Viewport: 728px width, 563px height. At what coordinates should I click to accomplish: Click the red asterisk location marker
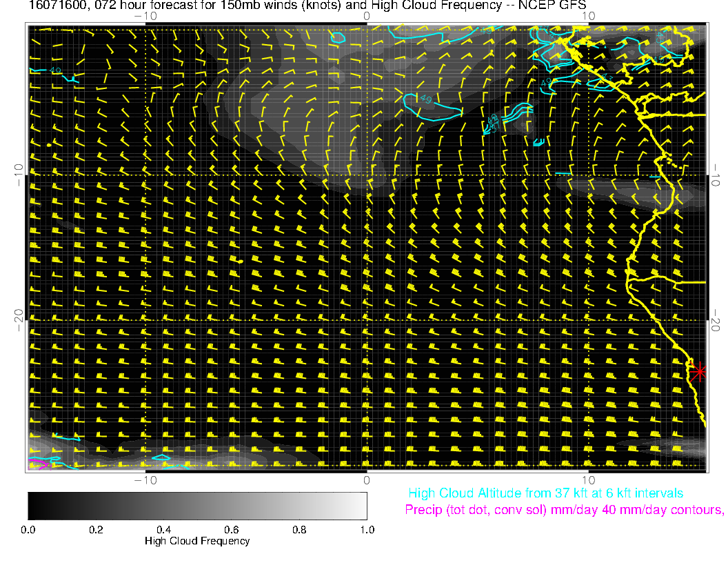tap(698, 372)
